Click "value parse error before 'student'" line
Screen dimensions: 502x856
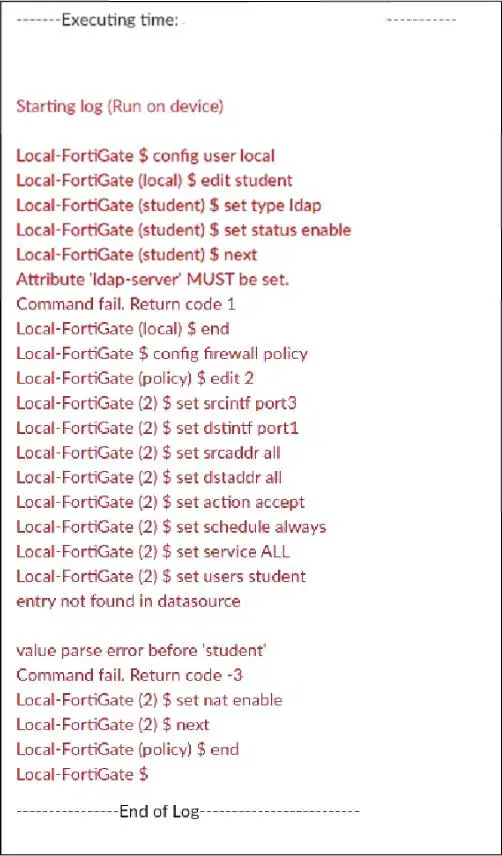point(141,651)
